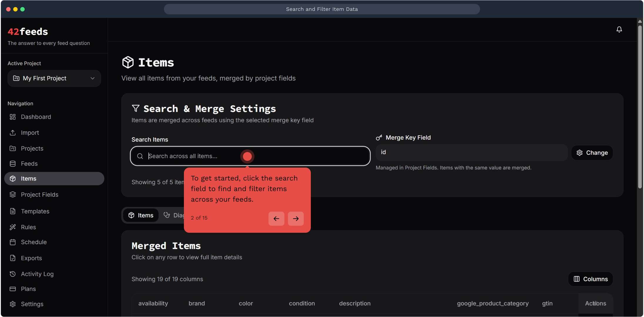Viewport: 644px width, 317px height.
Task: Open Rules magic wand item
Action: 28,227
